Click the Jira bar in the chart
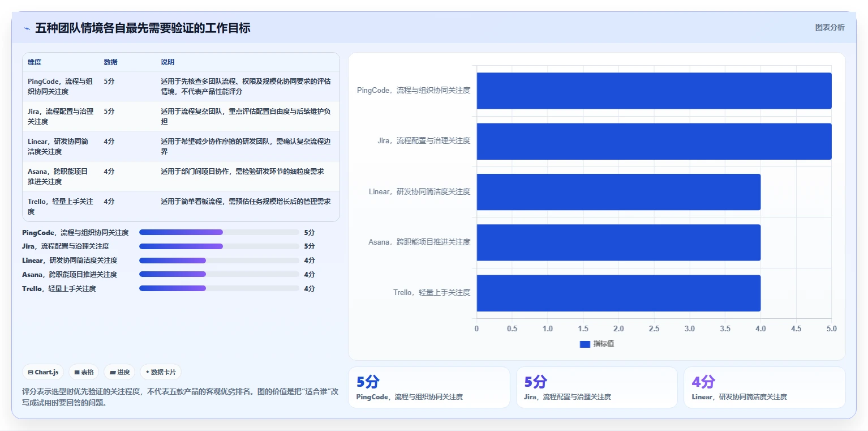The height and width of the screenshot is (431, 868). (654, 141)
